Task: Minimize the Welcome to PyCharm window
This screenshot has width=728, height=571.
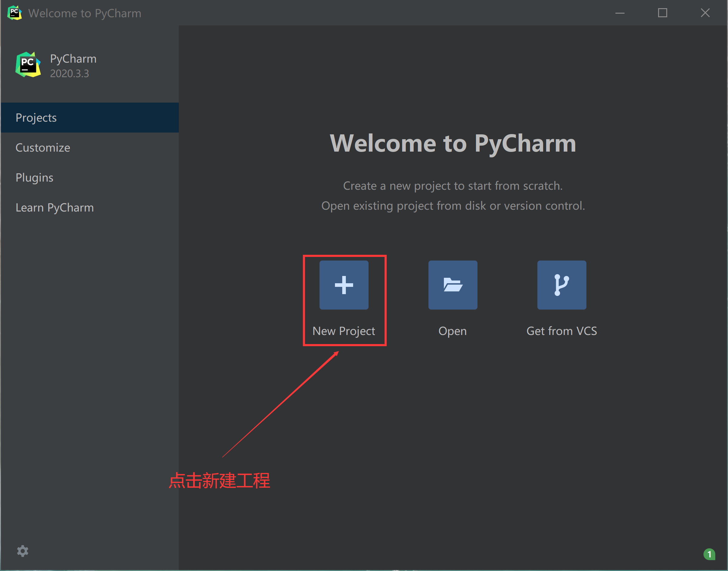Action: [620, 13]
